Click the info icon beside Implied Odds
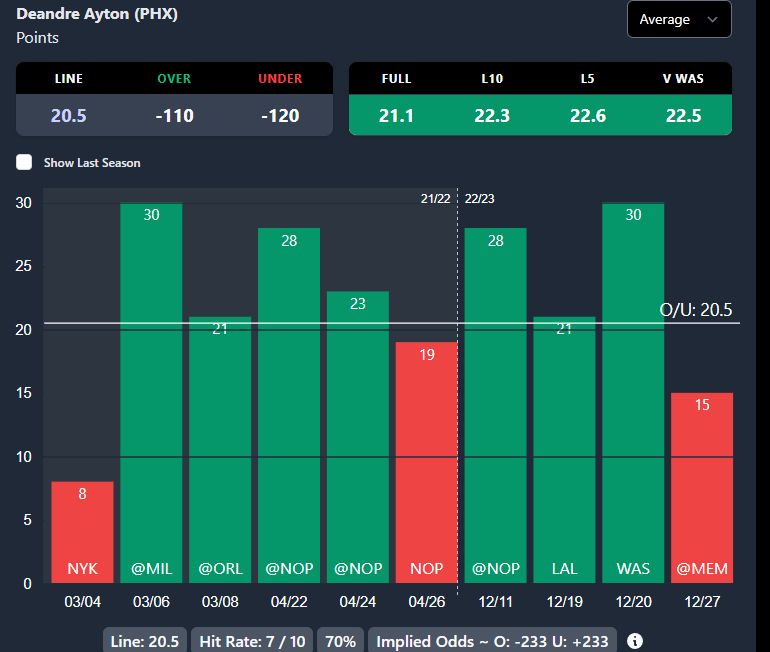The image size is (770, 652). [635, 641]
